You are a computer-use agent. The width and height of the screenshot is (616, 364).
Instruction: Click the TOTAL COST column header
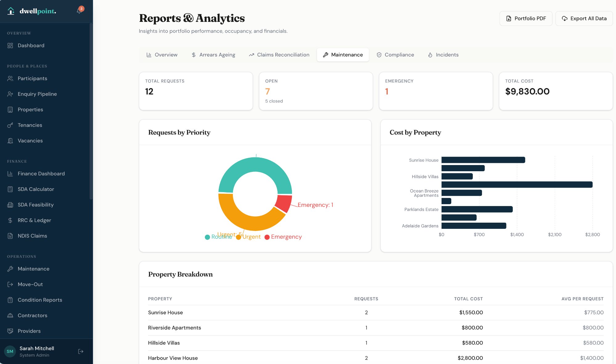(x=468, y=299)
